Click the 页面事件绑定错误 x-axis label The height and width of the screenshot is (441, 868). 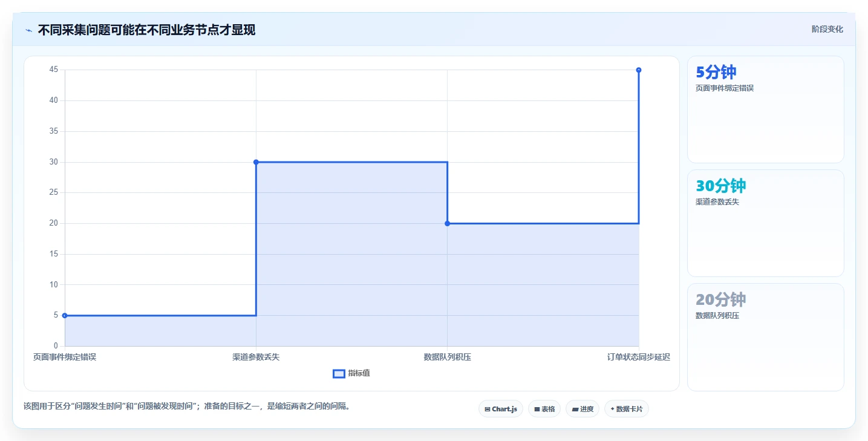tap(65, 357)
